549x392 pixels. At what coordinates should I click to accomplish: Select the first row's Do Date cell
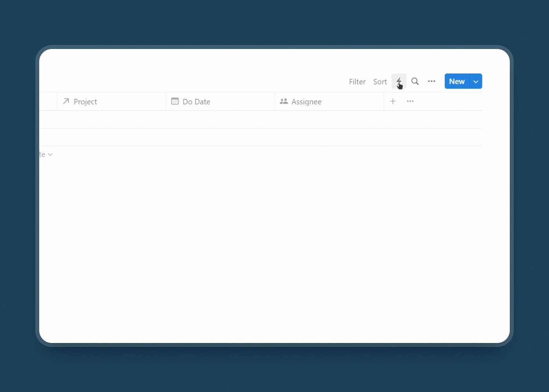(220, 120)
